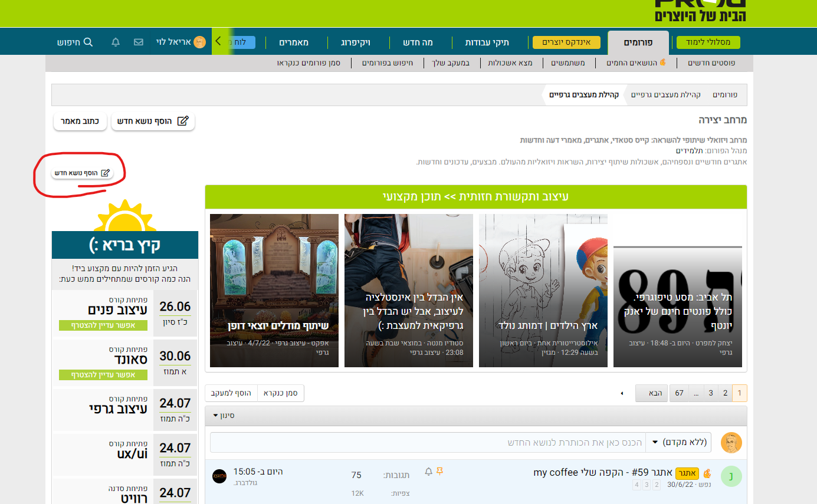Image resolution: width=817 pixels, height=504 pixels.
Task: Open the תל אביב: מסע טיפוגרפי article card
Action: pos(678,291)
